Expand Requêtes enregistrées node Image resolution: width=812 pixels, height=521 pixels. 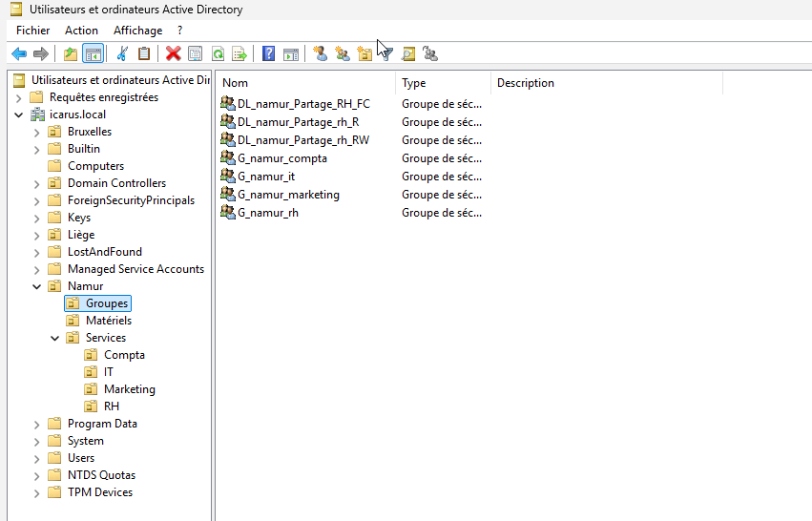19,98
